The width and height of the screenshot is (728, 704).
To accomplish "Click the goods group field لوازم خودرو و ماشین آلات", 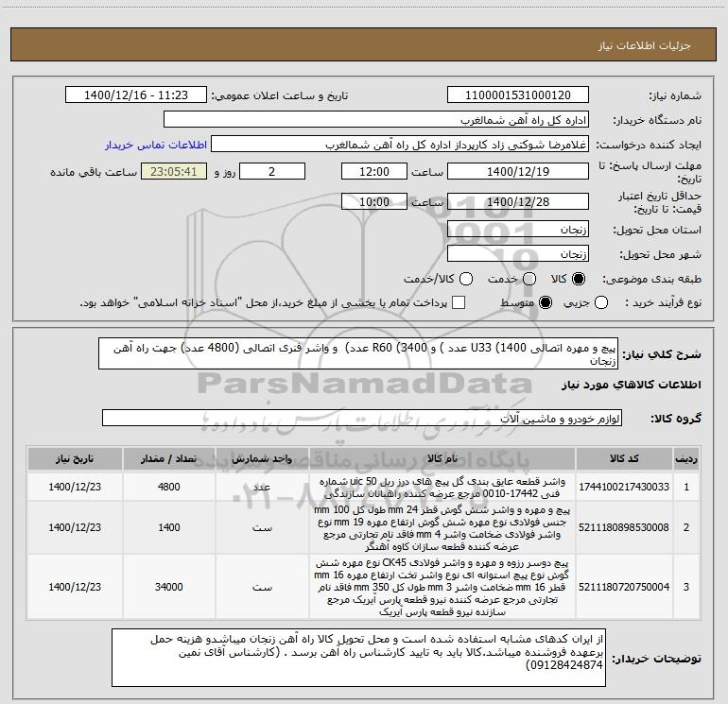I will (x=362, y=418).
